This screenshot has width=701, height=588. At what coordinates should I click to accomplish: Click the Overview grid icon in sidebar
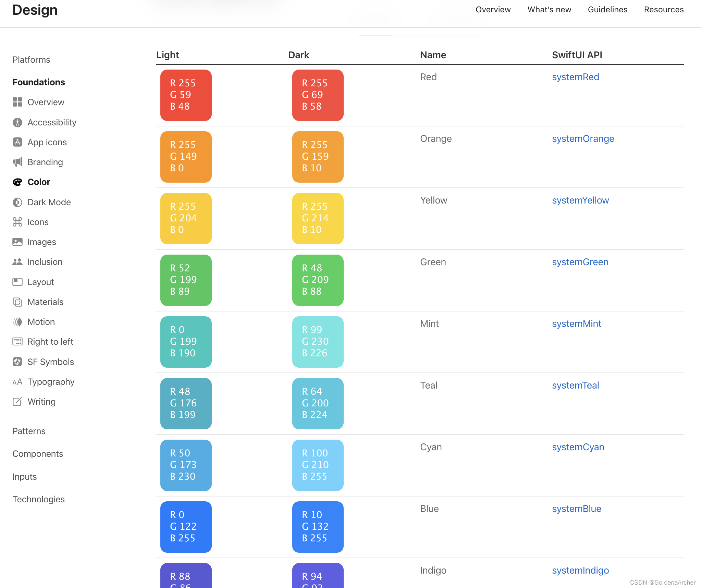pos(17,102)
